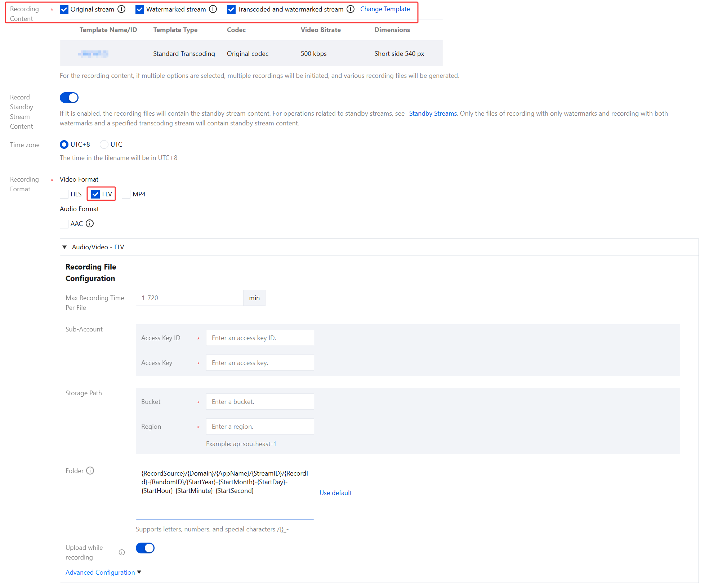Click the Change Template link
The image size is (718, 588).
click(385, 9)
